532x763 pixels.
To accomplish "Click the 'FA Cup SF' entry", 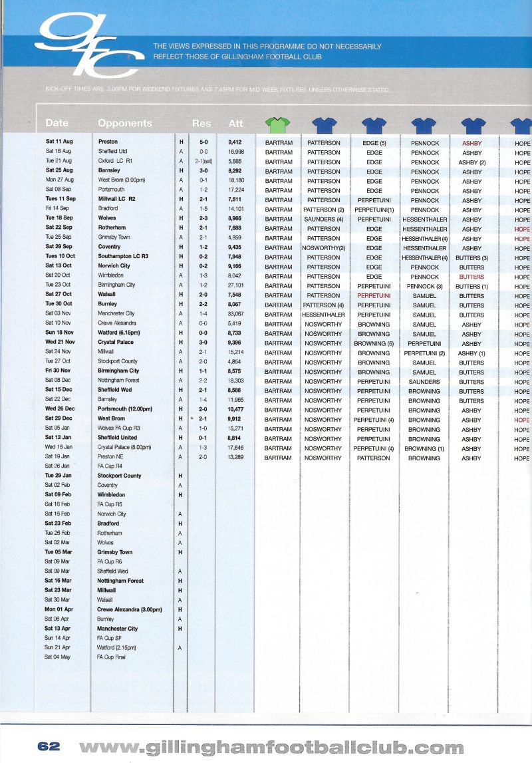I will coord(110,638).
